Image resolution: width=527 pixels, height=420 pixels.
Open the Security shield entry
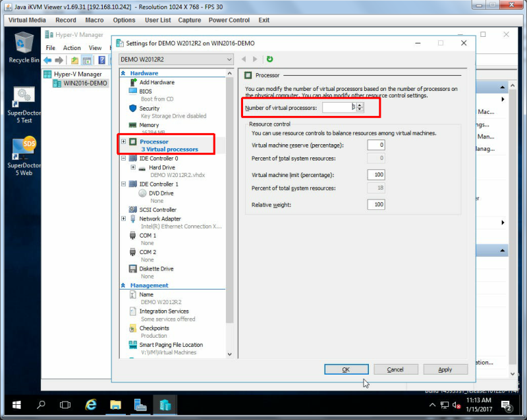click(150, 109)
